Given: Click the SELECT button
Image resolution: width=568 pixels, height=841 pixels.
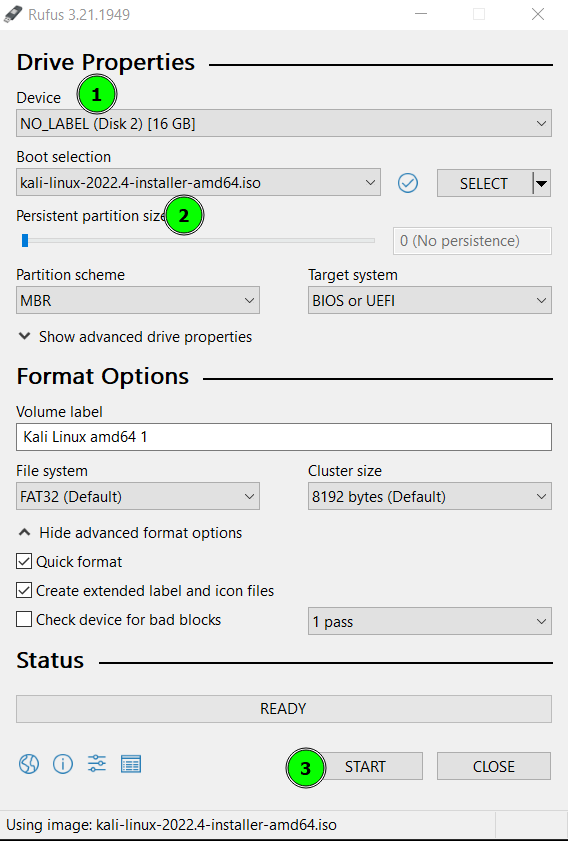Looking at the screenshot, I should point(484,183).
